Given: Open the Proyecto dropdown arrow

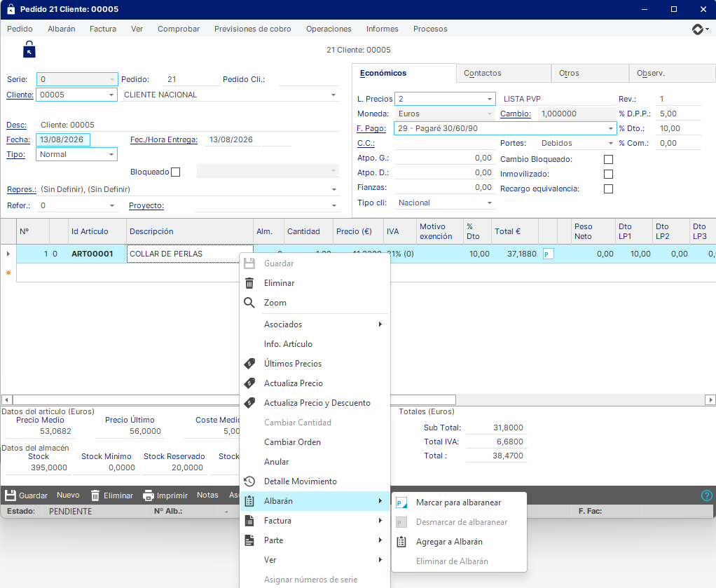Looking at the screenshot, I should (334, 206).
